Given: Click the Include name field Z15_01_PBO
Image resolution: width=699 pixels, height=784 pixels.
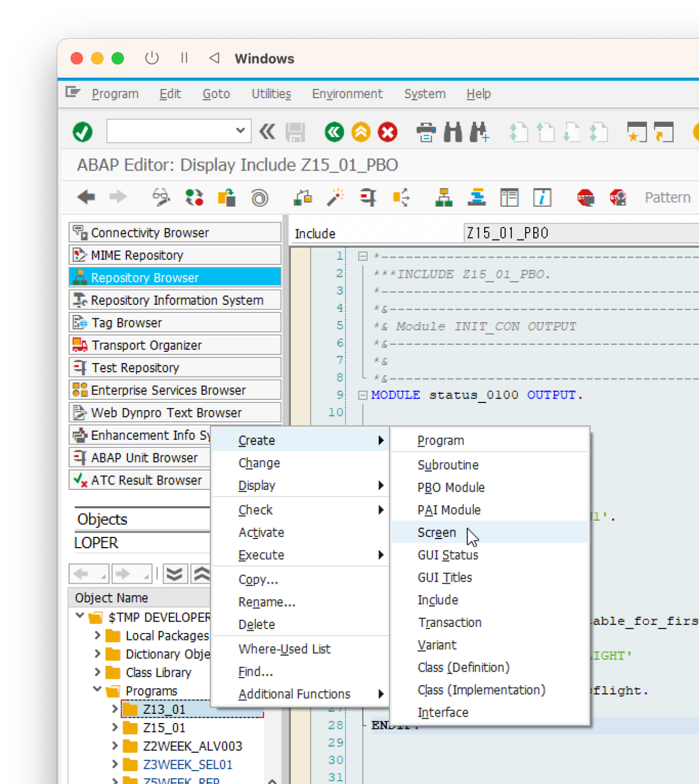Looking at the screenshot, I should point(581,233).
